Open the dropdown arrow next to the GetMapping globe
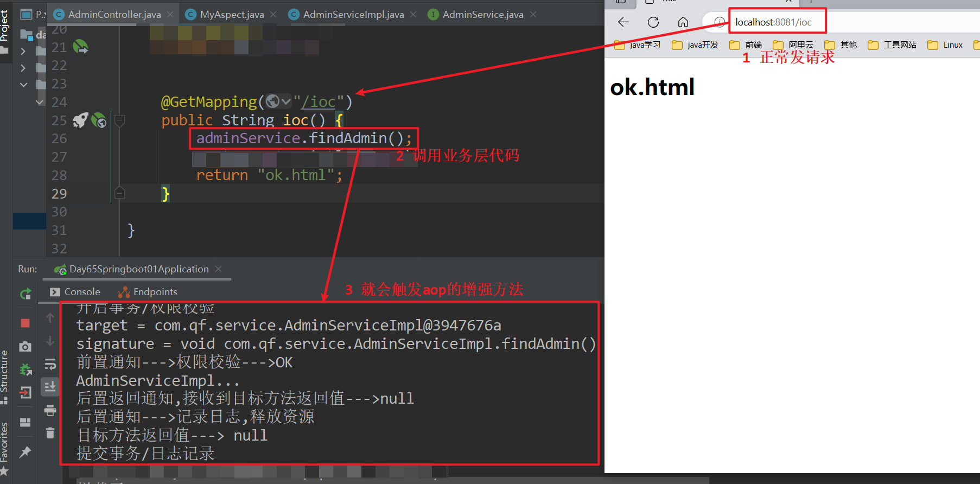 286,101
